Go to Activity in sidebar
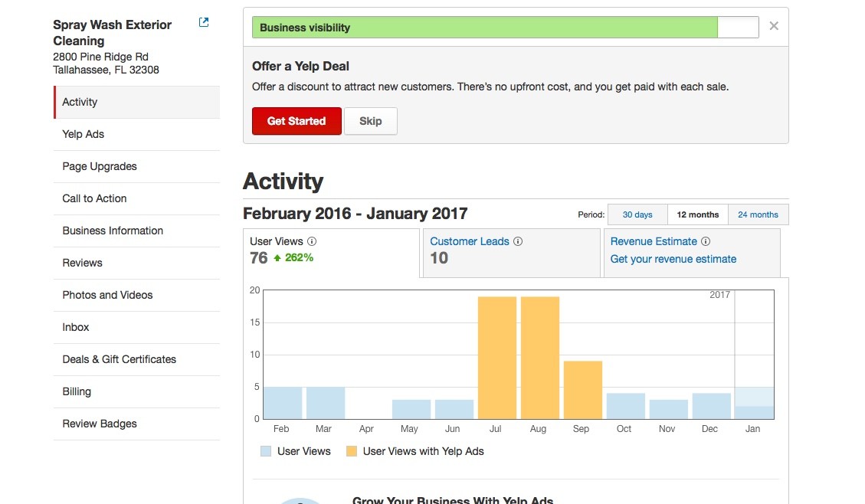 pyautogui.click(x=137, y=102)
